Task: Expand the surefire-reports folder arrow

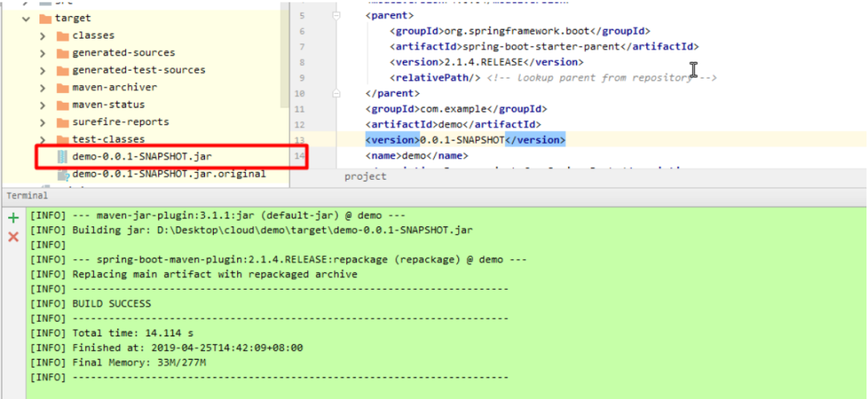Action: 43,122
